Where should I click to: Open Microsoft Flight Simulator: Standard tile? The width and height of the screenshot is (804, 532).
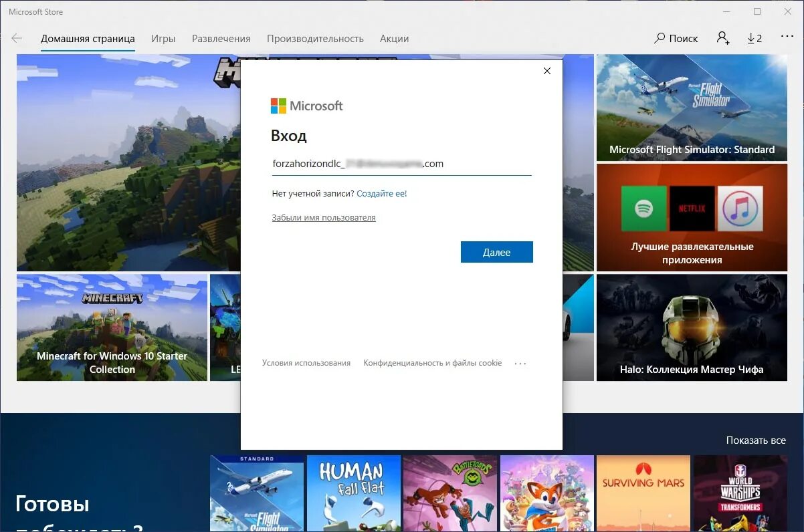pyautogui.click(x=692, y=108)
